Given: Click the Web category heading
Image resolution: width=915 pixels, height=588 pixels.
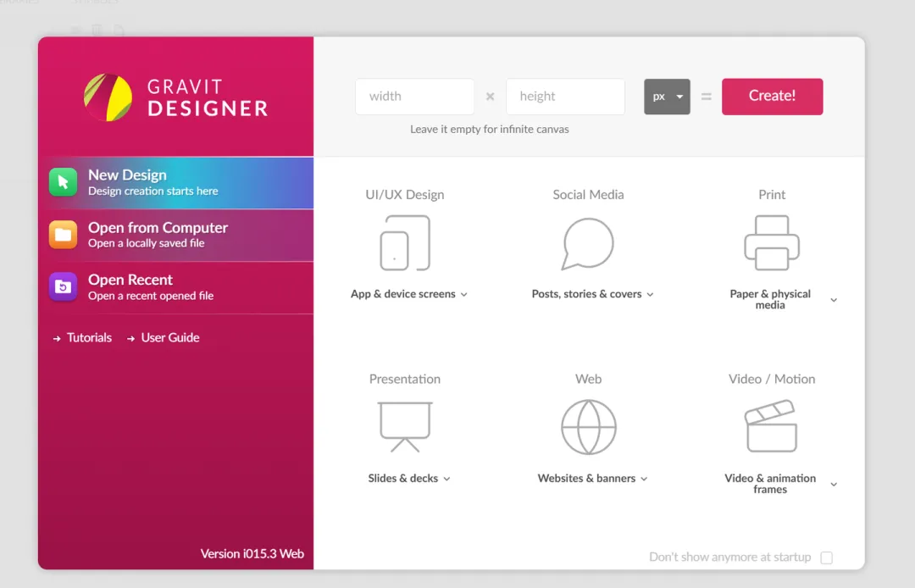Looking at the screenshot, I should (x=588, y=380).
